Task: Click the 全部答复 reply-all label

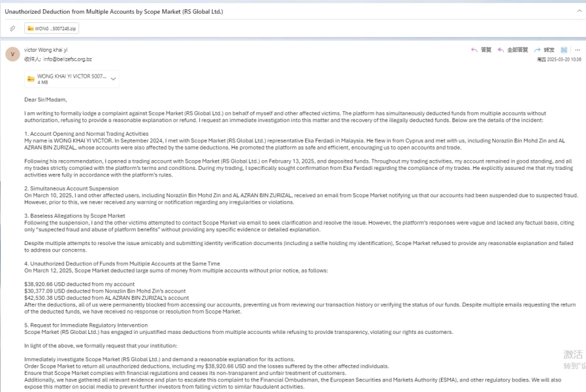Action: (x=517, y=50)
